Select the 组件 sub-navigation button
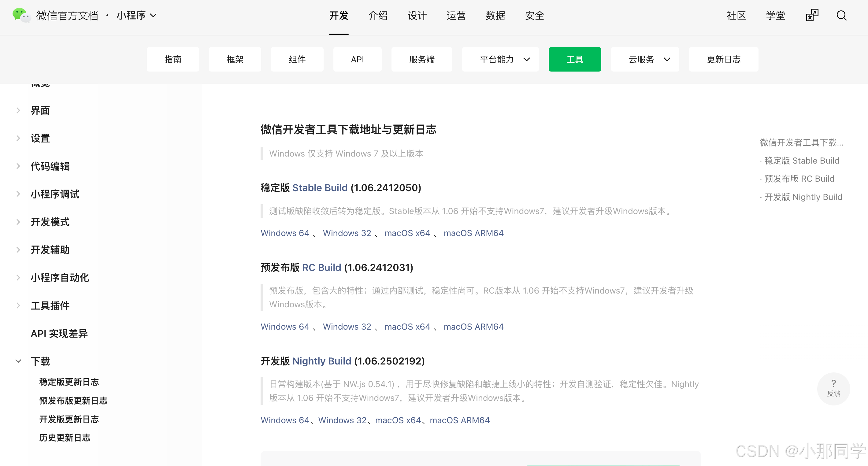The image size is (868, 466). (297, 59)
